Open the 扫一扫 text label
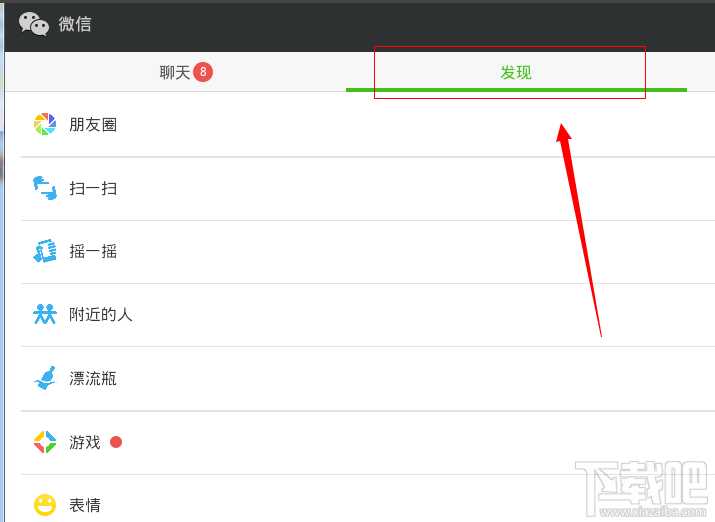This screenshot has height=522, width=715. coord(93,188)
